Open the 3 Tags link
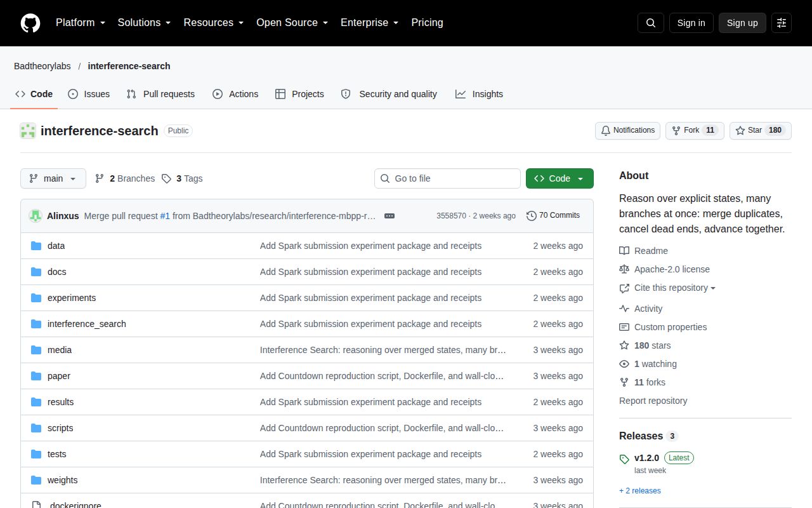Image resolution: width=812 pixels, height=508 pixels. tap(182, 178)
